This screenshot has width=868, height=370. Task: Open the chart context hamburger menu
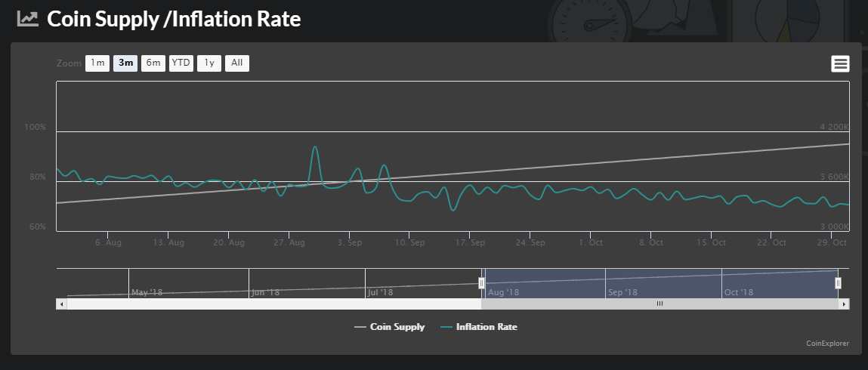pos(840,64)
